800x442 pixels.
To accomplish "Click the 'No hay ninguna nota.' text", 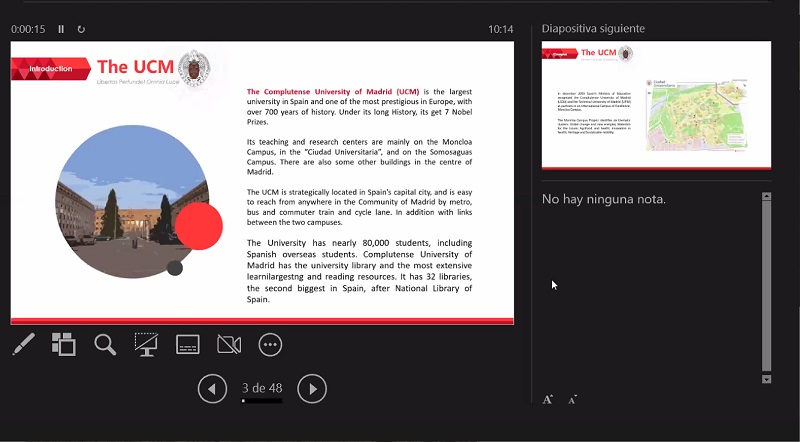I will coord(604,199).
